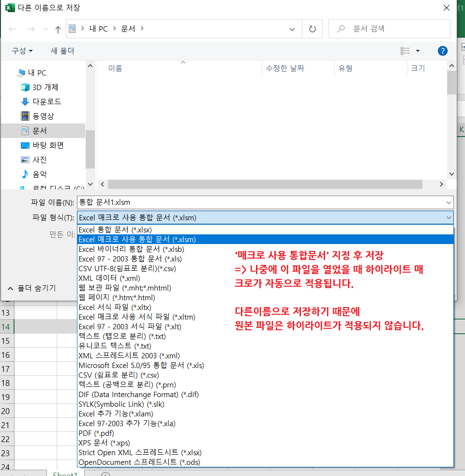The width and height of the screenshot is (465, 476).
Task: Choose Excel 97 - 2003 통합 문서 (*.xls)
Action: 266,259
